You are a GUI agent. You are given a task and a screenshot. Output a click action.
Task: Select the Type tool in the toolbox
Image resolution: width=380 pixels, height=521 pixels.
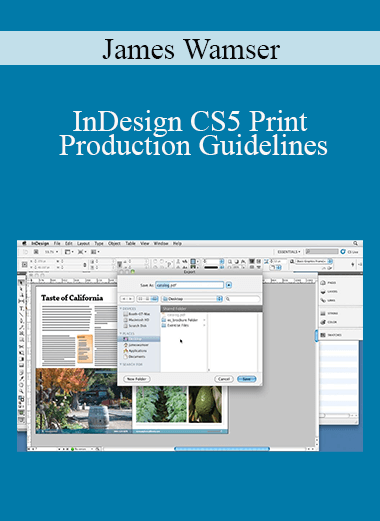point(21,308)
